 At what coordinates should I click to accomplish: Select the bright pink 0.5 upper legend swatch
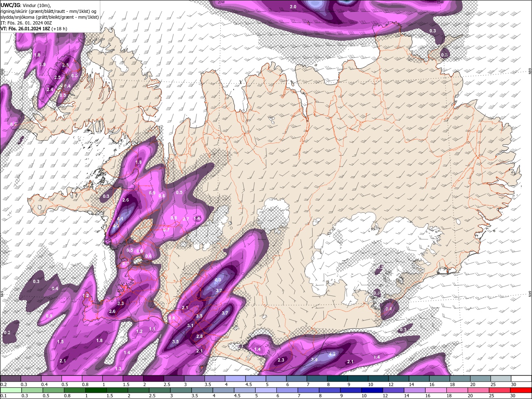click(x=71, y=379)
